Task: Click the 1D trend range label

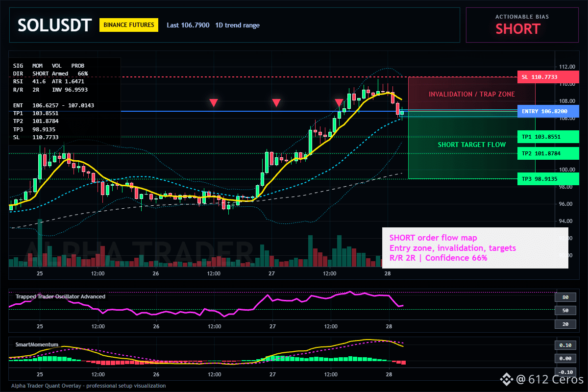Action: tap(238, 25)
